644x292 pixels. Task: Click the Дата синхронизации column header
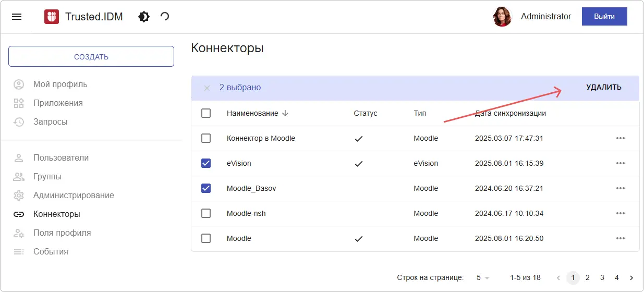[511, 113]
